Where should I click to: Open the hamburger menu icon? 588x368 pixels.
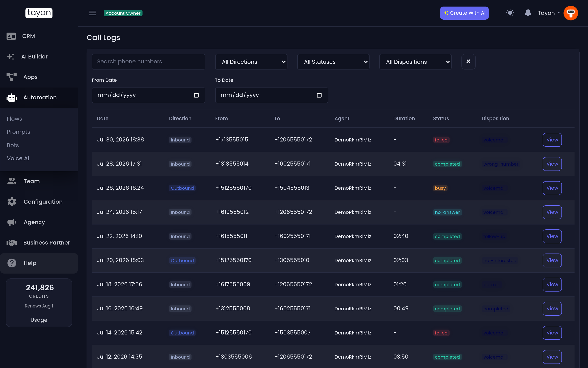coord(92,13)
